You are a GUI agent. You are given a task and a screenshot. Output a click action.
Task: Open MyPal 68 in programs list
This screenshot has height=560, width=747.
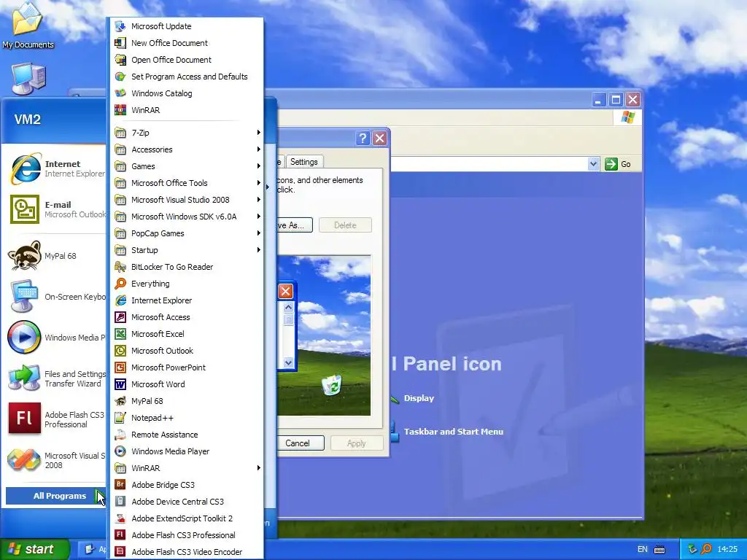[x=187, y=401]
